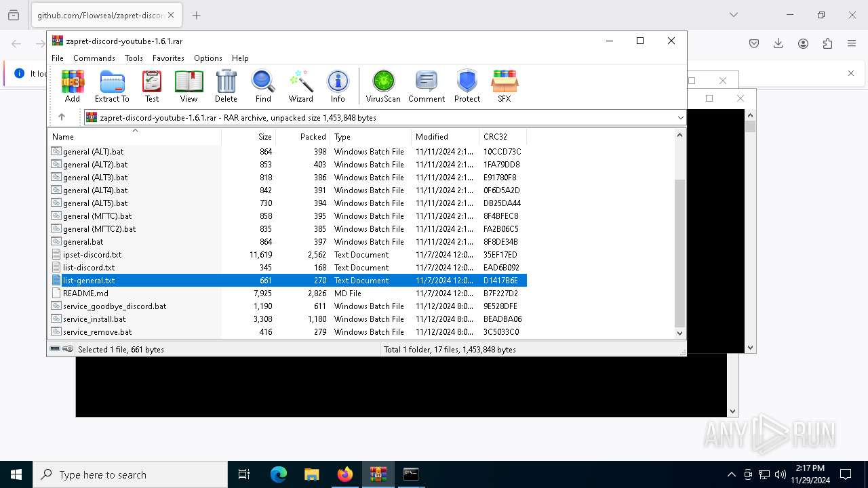The width and height of the screenshot is (868, 488).
Task: Click taskbar search box
Action: click(x=130, y=474)
